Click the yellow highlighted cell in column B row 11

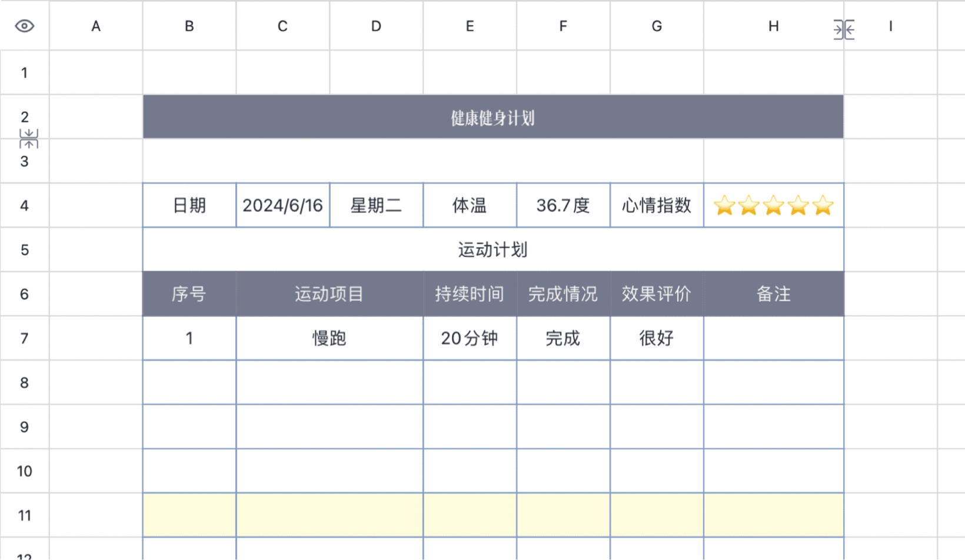tap(189, 515)
